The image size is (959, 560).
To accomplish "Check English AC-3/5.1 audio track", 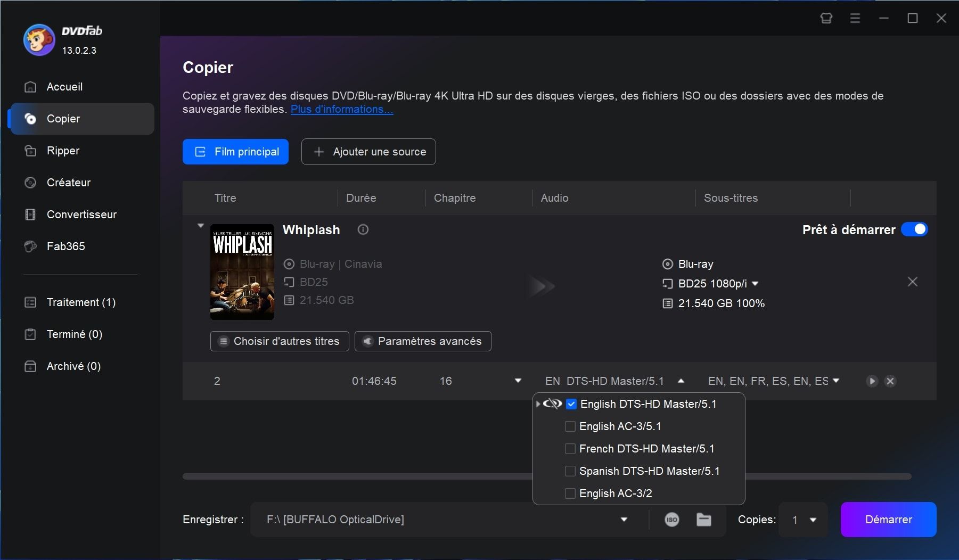I will 570,426.
